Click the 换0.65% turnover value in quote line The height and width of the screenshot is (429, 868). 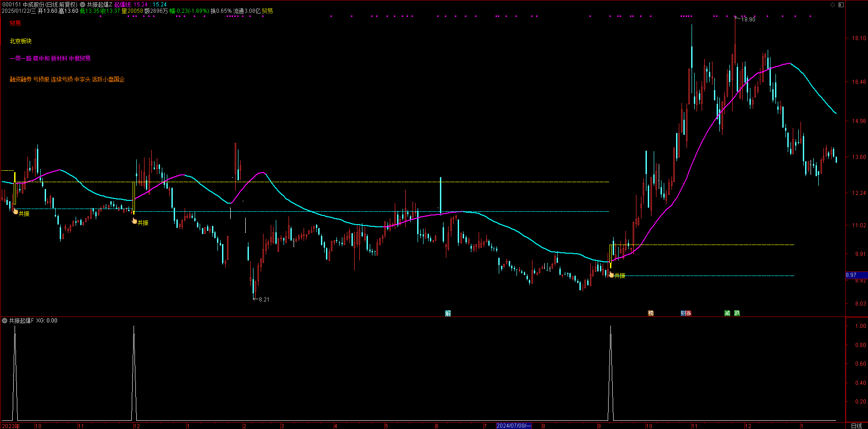pos(221,11)
